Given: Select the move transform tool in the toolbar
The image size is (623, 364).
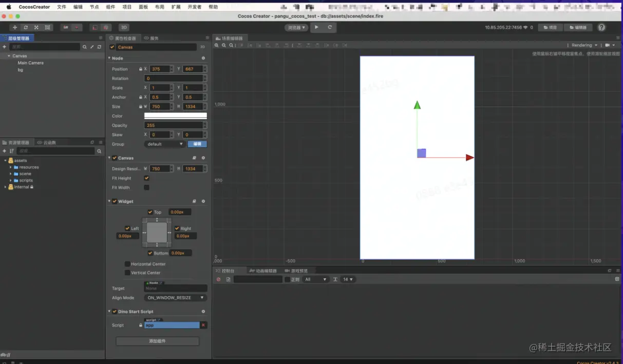Looking at the screenshot, I should (14, 27).
